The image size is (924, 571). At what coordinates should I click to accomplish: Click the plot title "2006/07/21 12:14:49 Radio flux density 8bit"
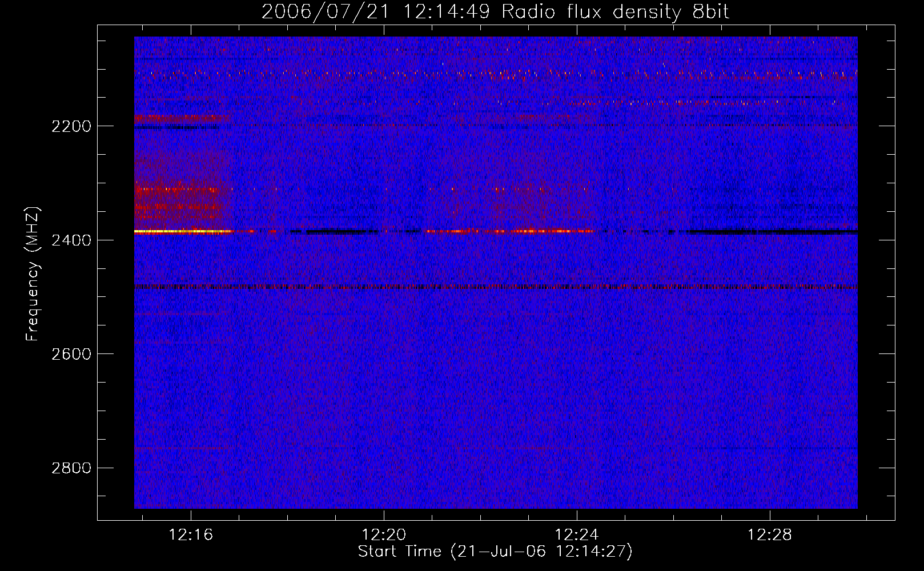click(495, 11)
